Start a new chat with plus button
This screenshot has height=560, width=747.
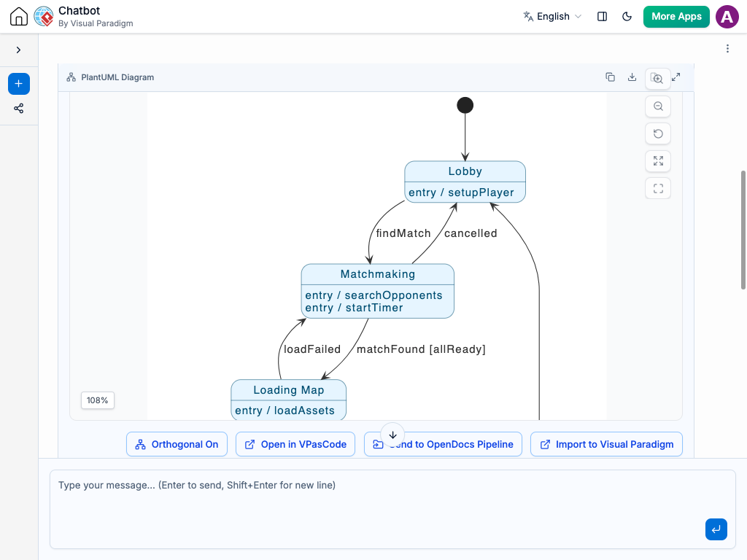tap(18, 84)
